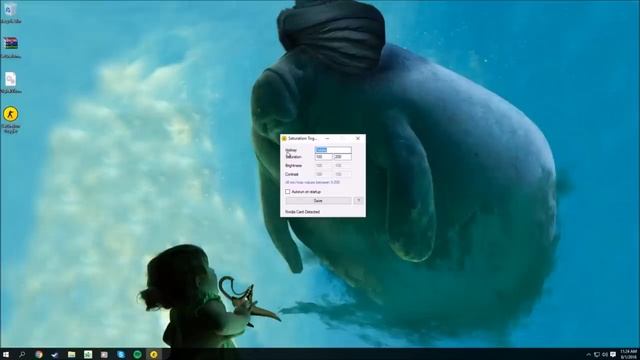
Task: Click the checkmark app taskbar icon
Action: [55, 354]
